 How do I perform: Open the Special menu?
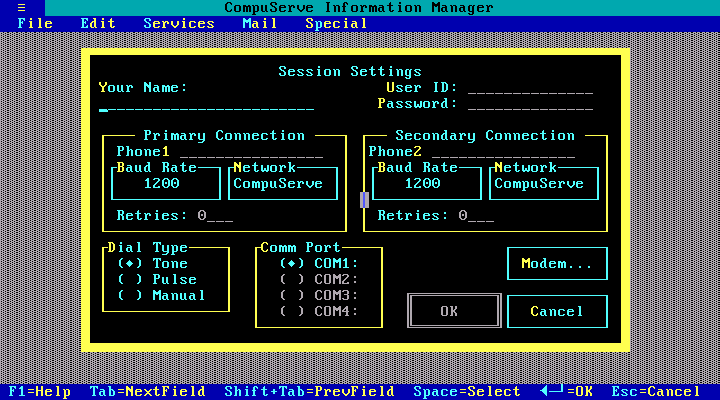point(336,23)
